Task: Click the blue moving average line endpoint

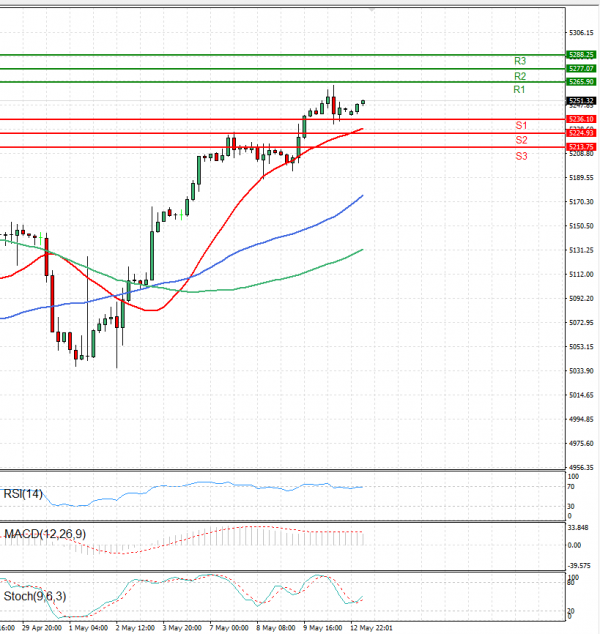Action: (362, 196)
